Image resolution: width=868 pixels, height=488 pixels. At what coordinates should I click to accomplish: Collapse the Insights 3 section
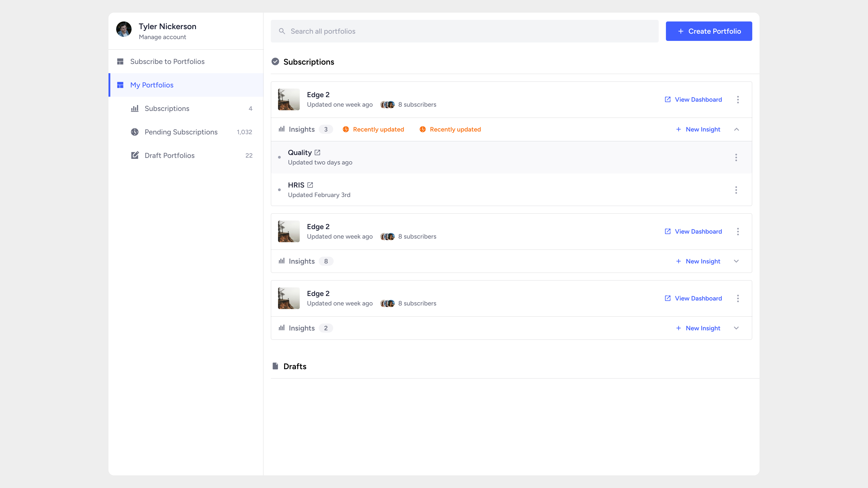coord(737,129)
